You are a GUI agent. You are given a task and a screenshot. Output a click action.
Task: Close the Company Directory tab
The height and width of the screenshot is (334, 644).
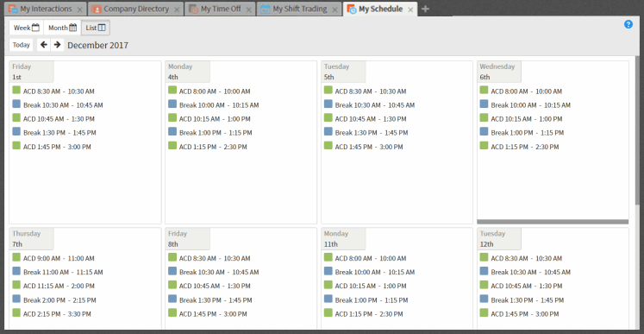176,9
